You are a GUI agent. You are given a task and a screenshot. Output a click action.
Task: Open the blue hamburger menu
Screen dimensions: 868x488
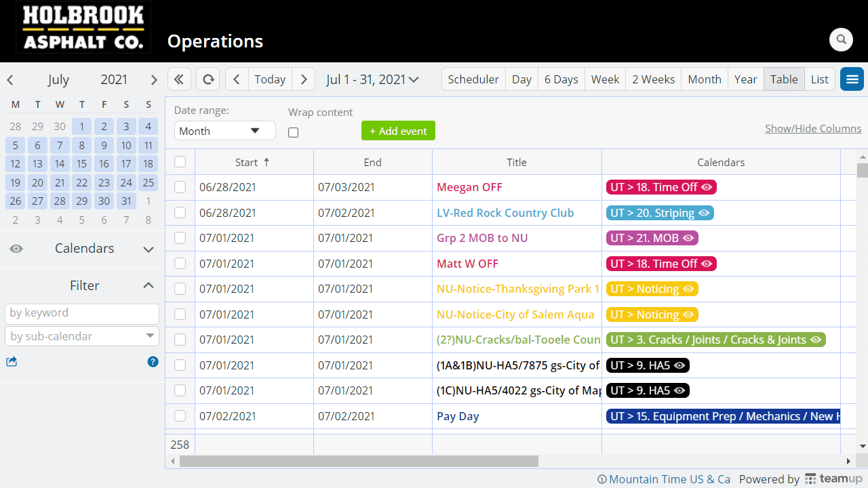[852, 79]
